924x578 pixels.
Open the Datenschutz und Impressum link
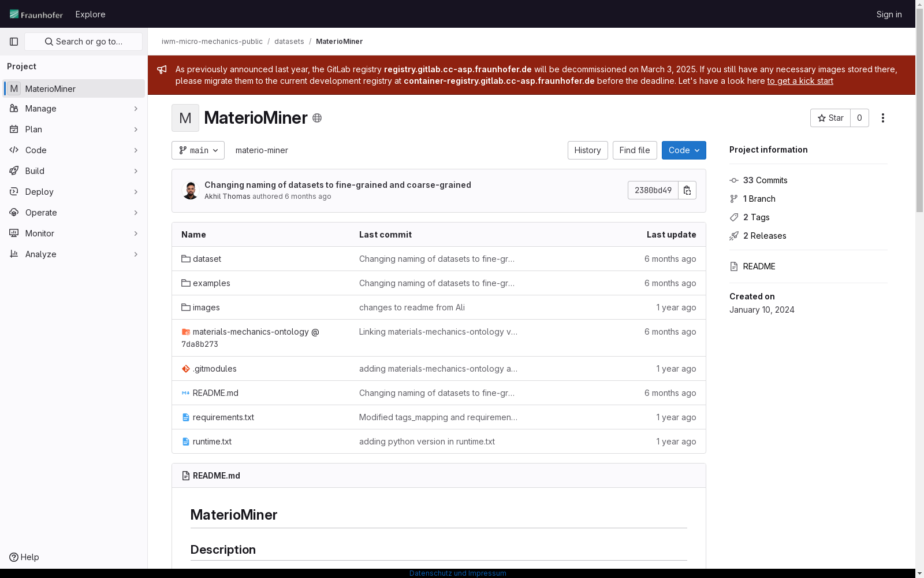coord(458,573)
